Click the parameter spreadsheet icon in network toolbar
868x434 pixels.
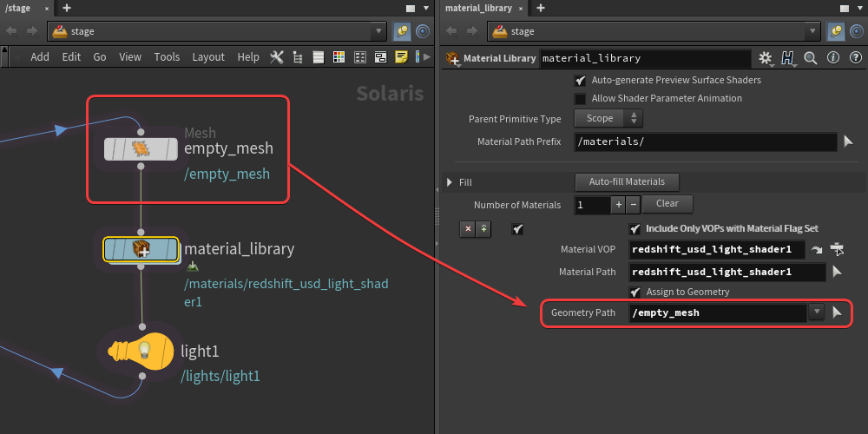point(360,57)
